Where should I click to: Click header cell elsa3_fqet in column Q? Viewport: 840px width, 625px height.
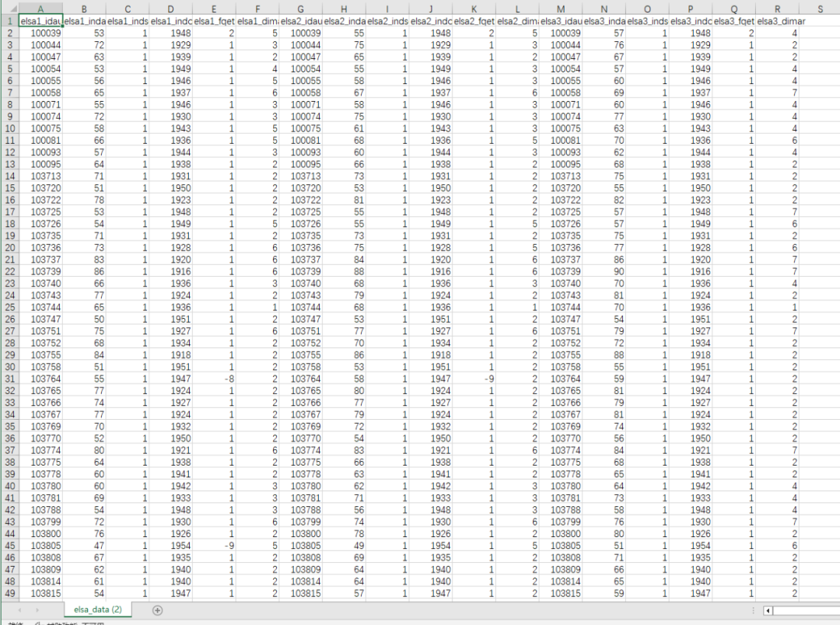pos(734,21)
